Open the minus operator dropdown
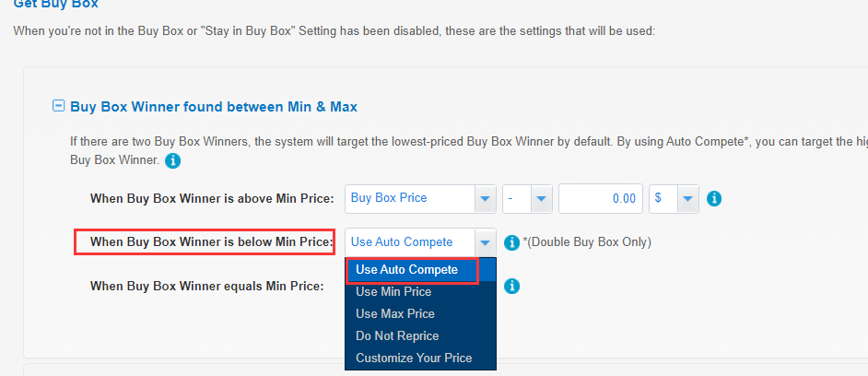868x376 pixels. [x=540, y=198]
